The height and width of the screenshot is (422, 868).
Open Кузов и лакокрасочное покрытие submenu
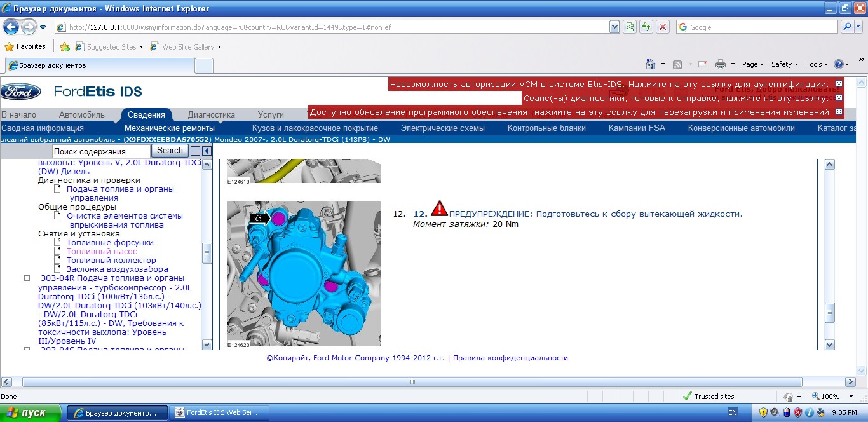315,128
